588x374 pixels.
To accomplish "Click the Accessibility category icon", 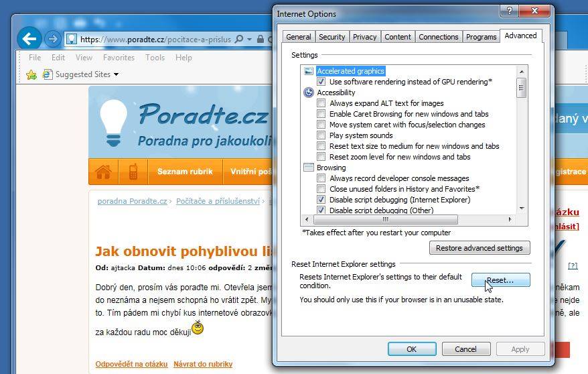I will click(308, 92).
